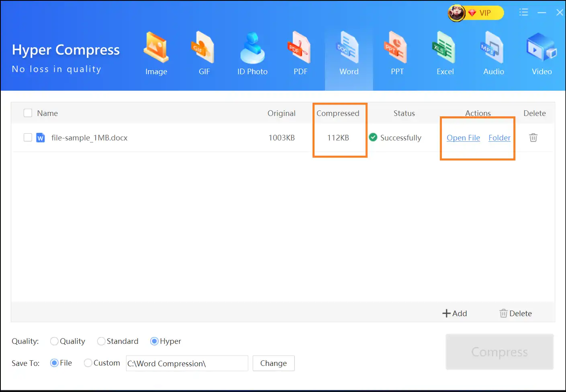
Task: Click the Status column header
Action: [404, 113]
